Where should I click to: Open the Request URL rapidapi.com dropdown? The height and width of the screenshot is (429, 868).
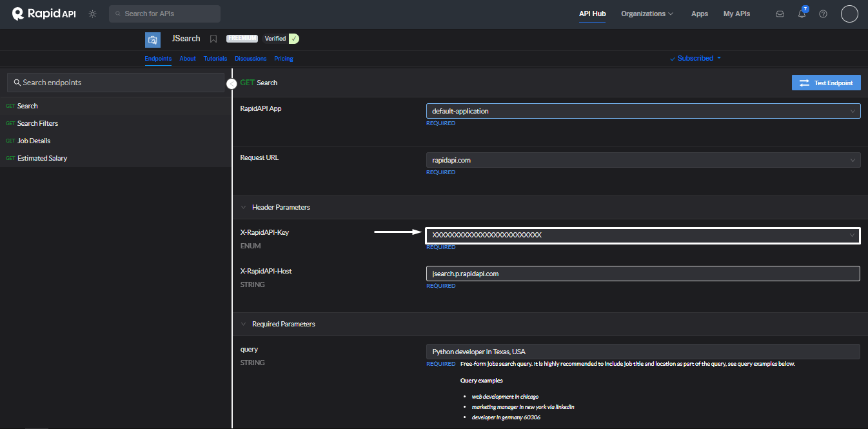click(x=643, y=160)
